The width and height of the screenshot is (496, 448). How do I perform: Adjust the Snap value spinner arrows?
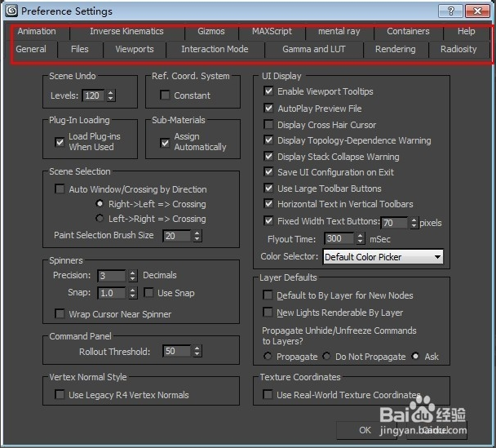132,293
